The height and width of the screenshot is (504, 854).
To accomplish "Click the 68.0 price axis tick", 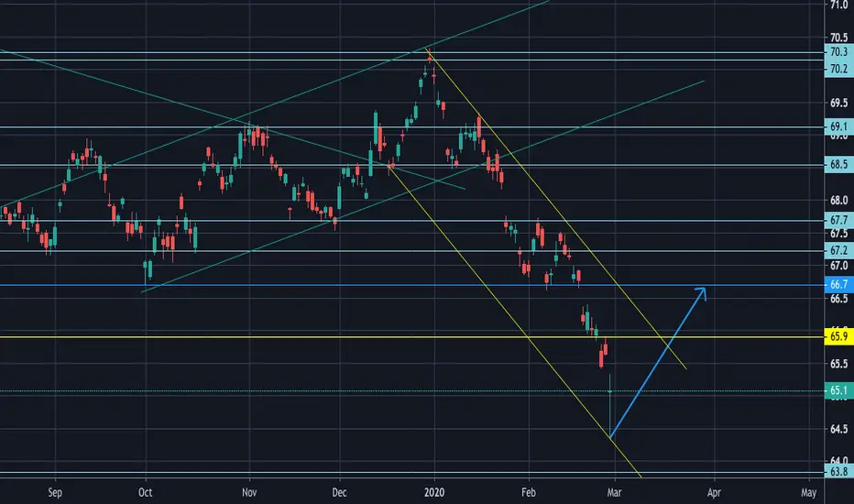I will [838, 201].
